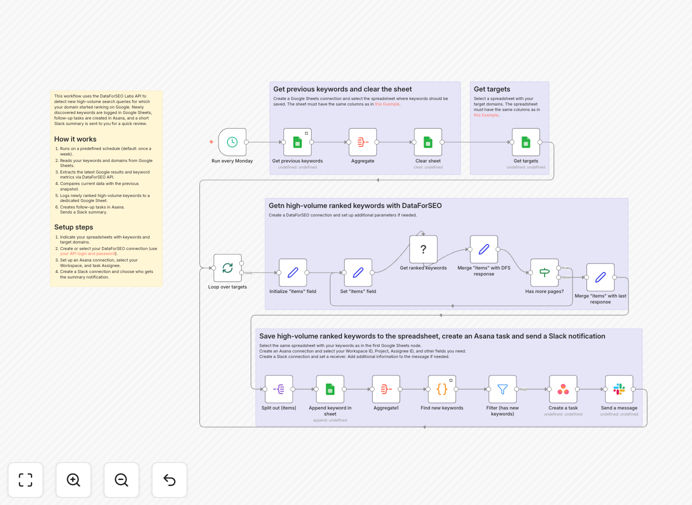This screenshot has width=692, height=505.
Task: Click "Get previous keywords and clear the sheet" title
Action: coord(342,89)
